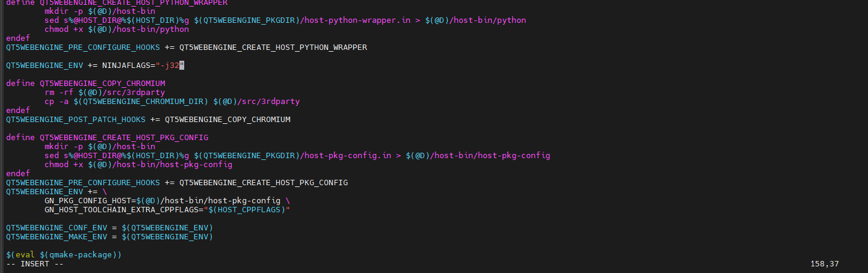Click "define QT5WEBENGINE_CREATE_HOST_PKG_CONFIG" line
This screenshot has height=273, width=868.
pos(107,137)
